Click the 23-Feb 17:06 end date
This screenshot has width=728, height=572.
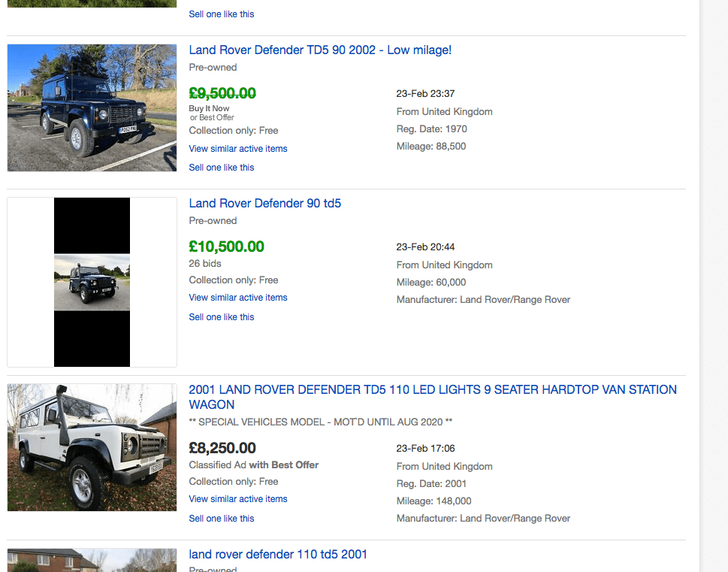click(425, 449)
